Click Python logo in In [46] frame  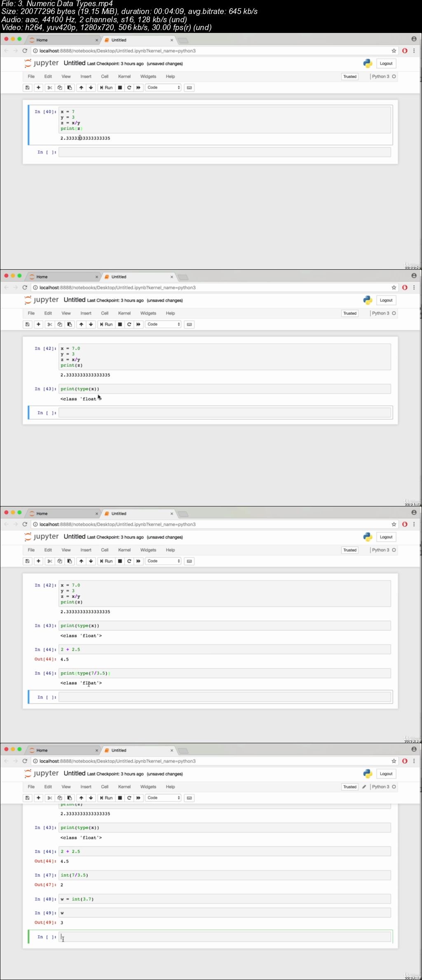(368, 537)
